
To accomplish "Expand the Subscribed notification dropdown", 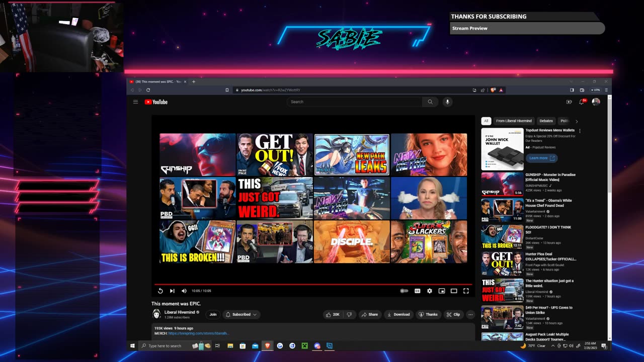I will coord(242,314).
